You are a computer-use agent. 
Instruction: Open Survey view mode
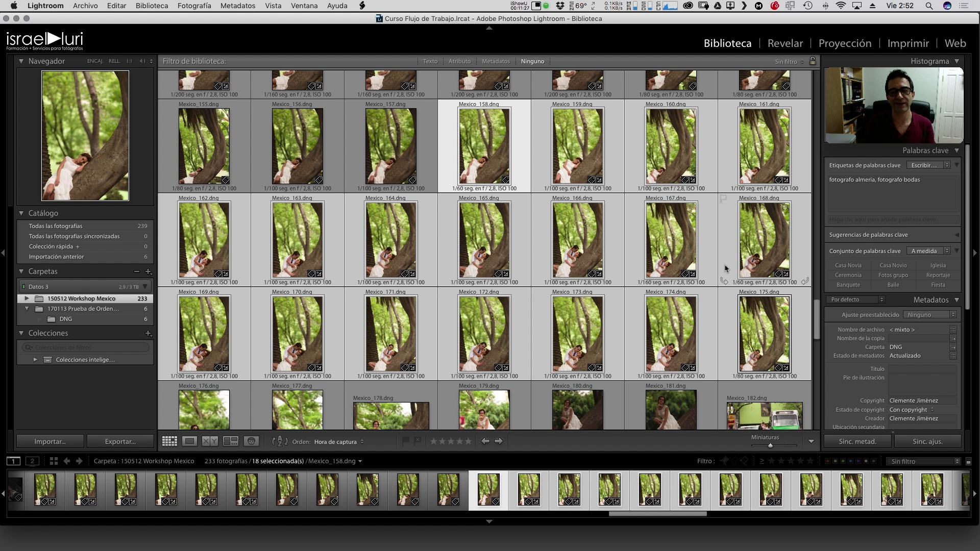[x=231, y=441]
